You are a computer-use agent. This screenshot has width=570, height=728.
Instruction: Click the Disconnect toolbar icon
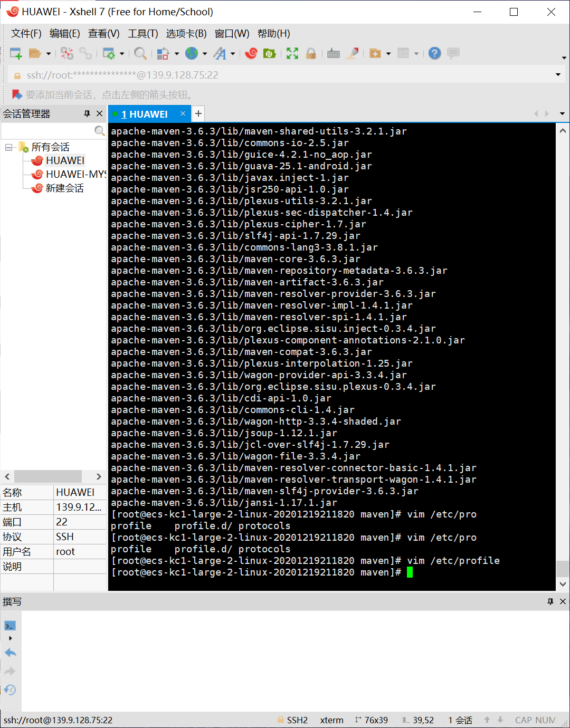(x=67, y=53)
